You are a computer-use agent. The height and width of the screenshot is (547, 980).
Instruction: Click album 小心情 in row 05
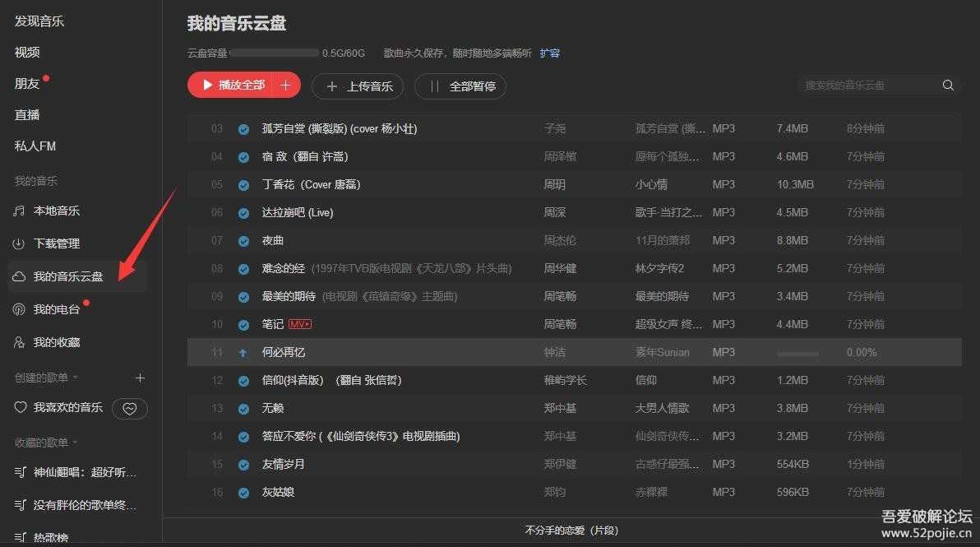(651, 184)
